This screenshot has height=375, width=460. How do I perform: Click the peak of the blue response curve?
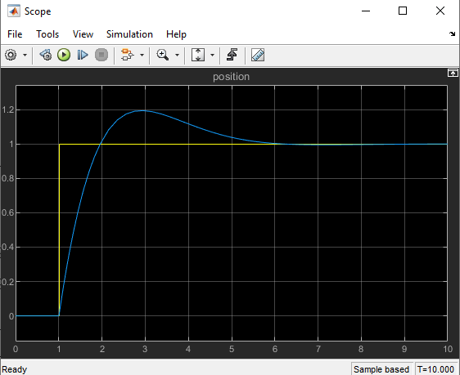click(143, 110)
